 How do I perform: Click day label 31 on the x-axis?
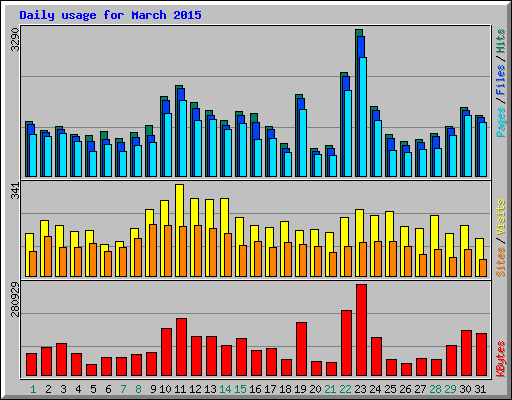pos(480,389)
